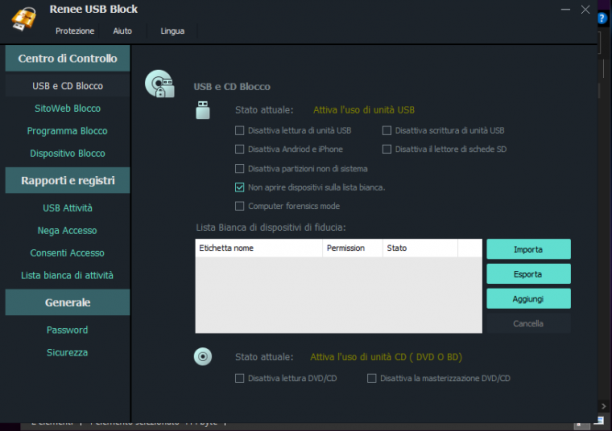This screenshot has width=612, height=431.
Task: Enable Disattiva lettura DVD/CD checkbox
Action: click(x=240, y=378)
